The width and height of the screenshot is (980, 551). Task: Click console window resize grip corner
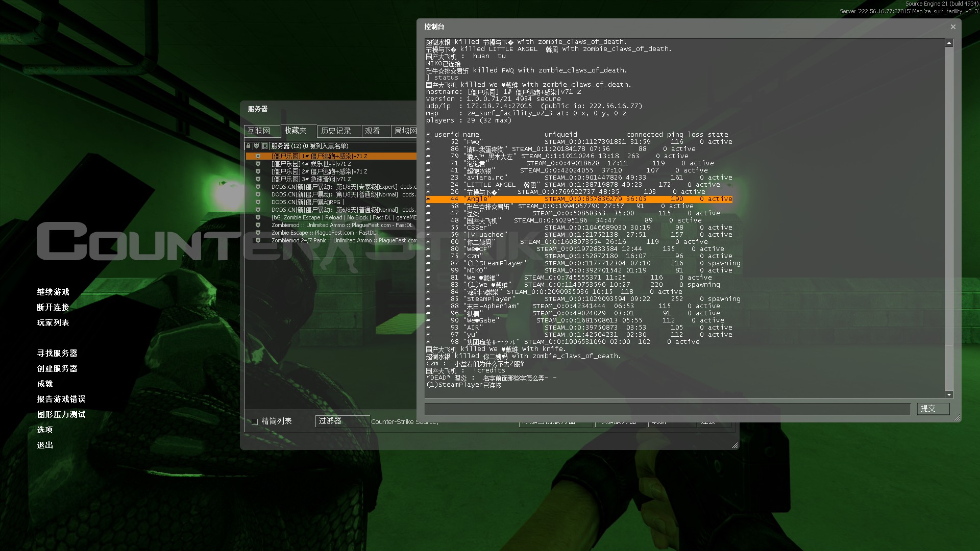pos(957,418)
